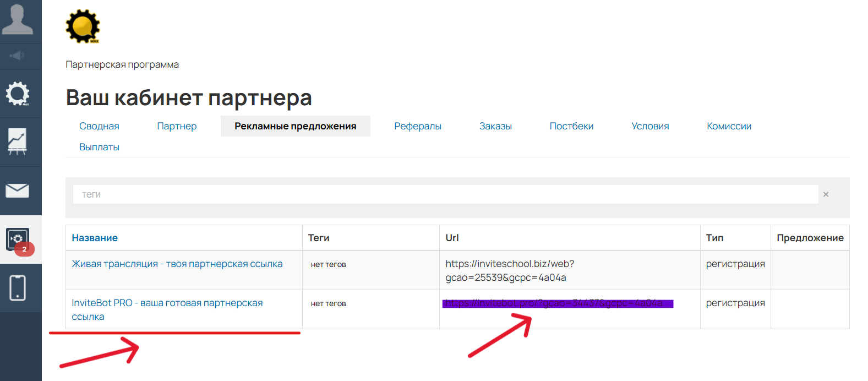Switch to the Партнер tab
The image size is (868, 381).
tap(177, 126)
